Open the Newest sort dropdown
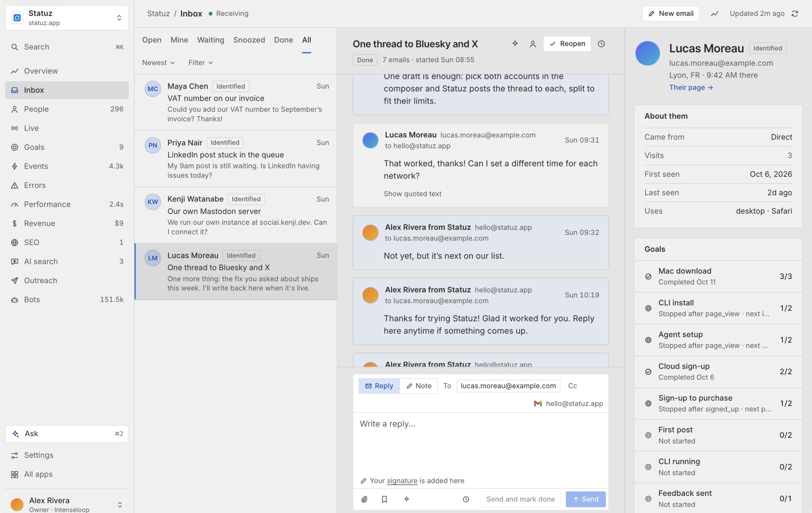 pyautogui.click(x=158, y=63)
